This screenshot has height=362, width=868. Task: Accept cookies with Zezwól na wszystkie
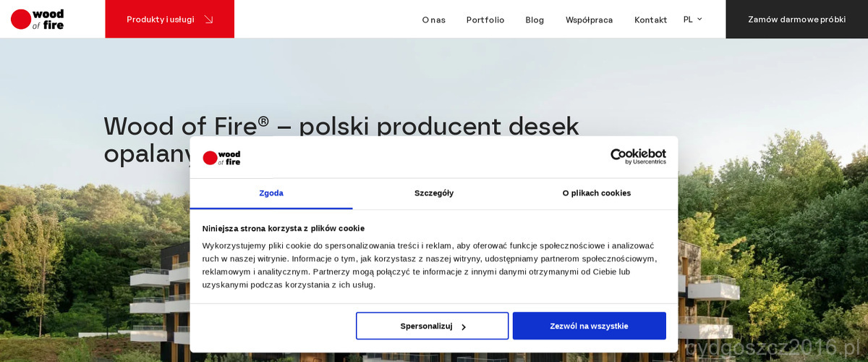tap(589, 326)
